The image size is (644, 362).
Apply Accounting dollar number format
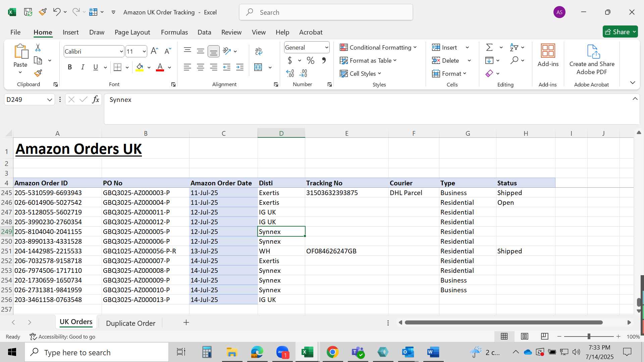click(x=290, y=60)
